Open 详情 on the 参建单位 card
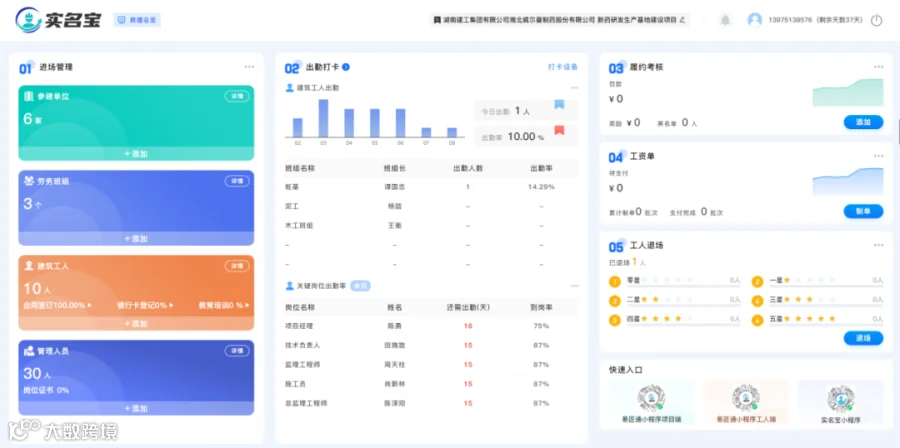Screen dimensions: 900x448 (x=237, y=96)
